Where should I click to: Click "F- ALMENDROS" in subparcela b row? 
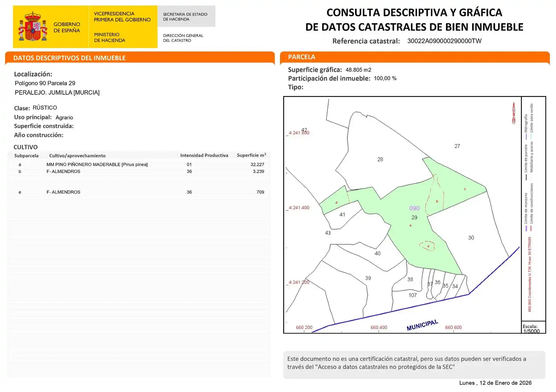[x=63, y=171]
